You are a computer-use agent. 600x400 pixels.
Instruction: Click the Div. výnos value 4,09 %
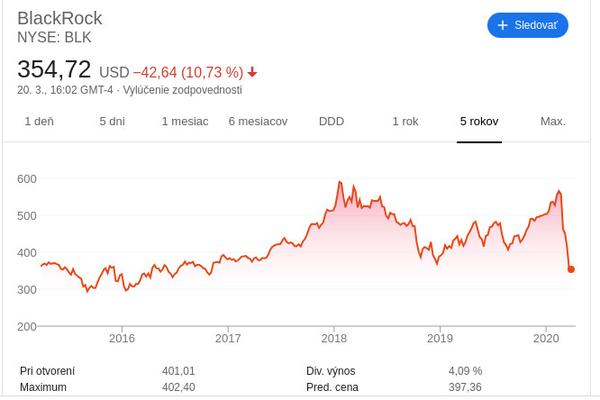465,370
